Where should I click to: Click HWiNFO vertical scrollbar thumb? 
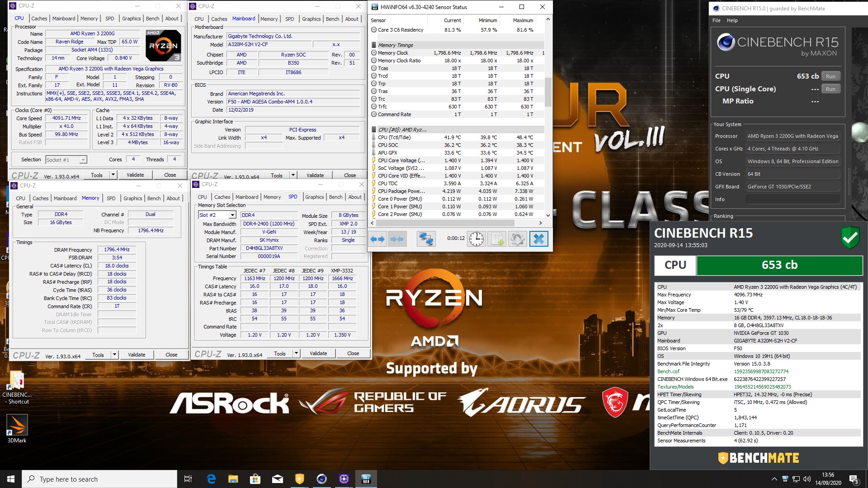548,92
